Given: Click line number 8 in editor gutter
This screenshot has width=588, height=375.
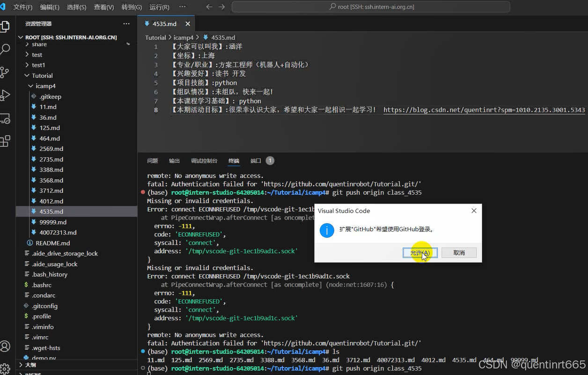Looking at the screenshot, I should point(156,110).
